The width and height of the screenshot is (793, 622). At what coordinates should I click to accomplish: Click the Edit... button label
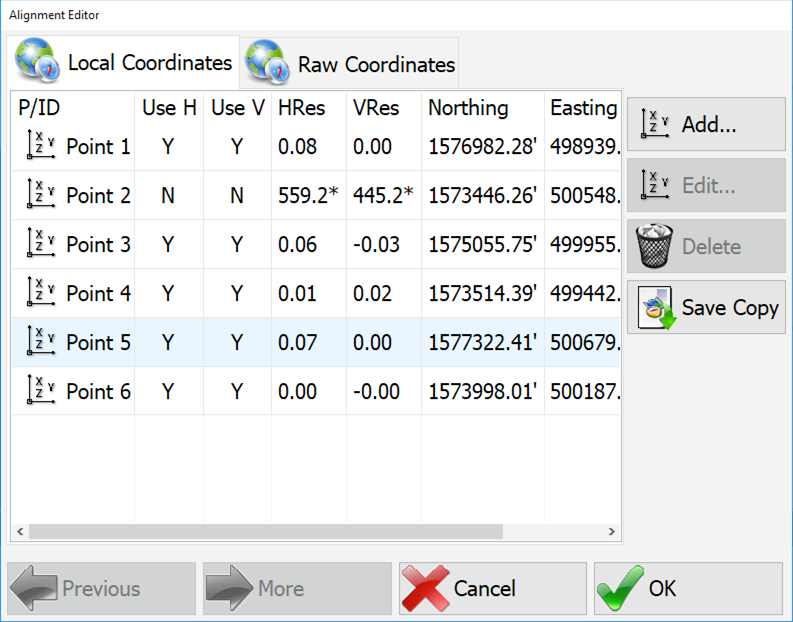(709, 186)
